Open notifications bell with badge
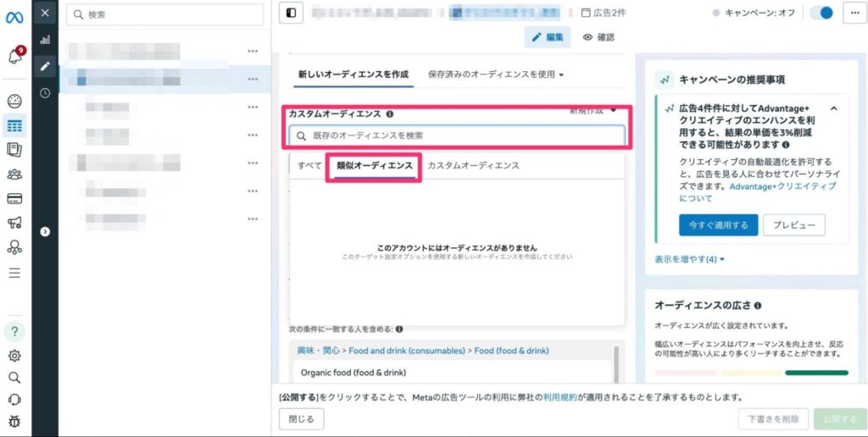 coord(14,58)
